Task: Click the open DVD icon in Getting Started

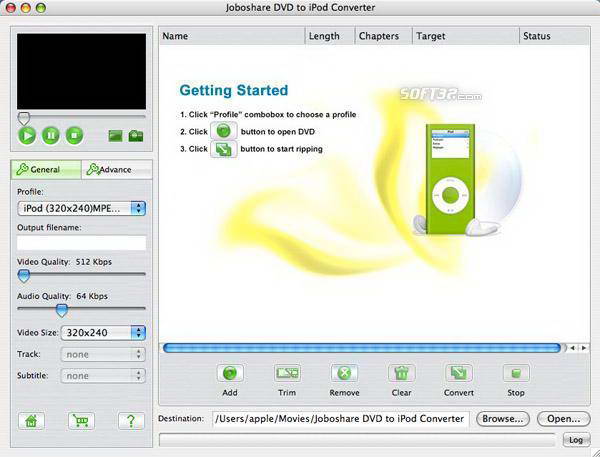Action: click(x=223, y=131)
